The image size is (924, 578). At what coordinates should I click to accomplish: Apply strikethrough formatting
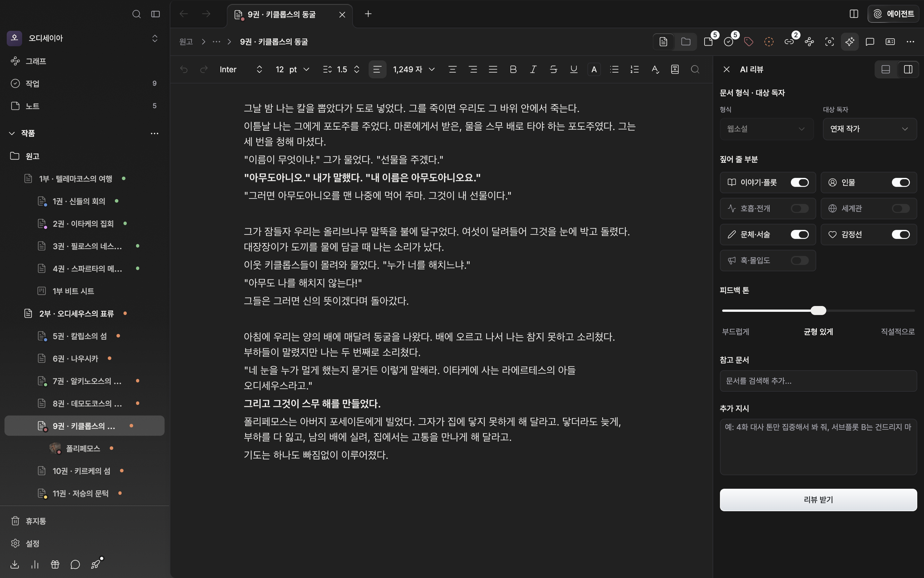point(553,69)
